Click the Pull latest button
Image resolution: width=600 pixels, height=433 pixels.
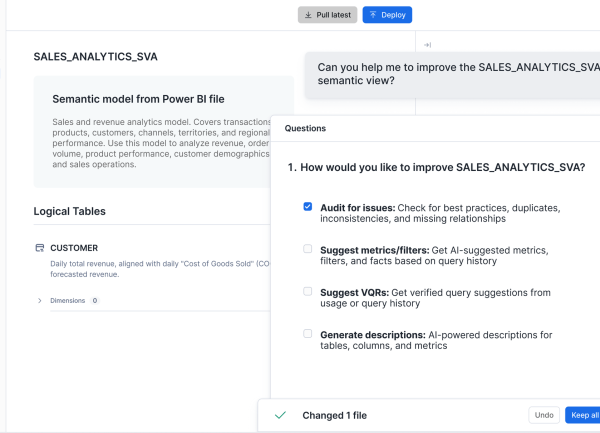pyautogui.click(x=327, y=15)
